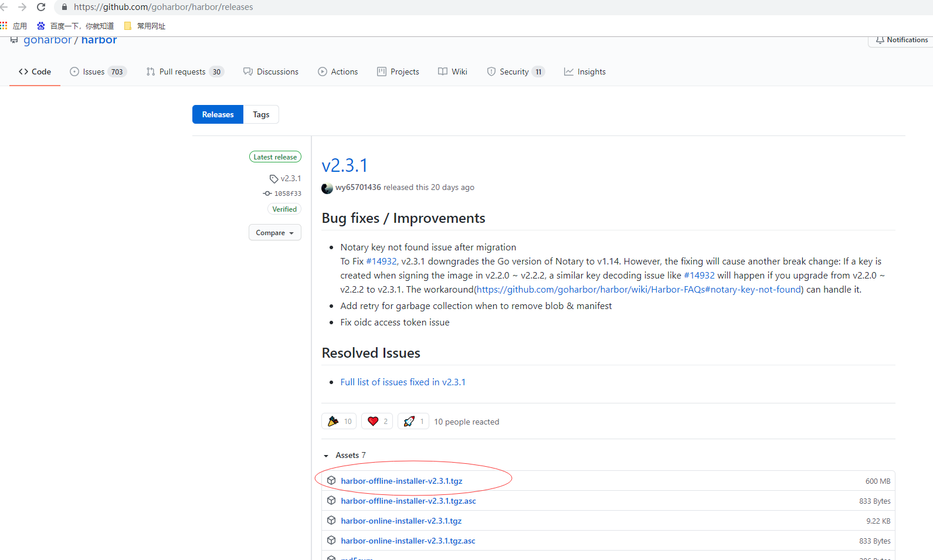Image resolution: width=933 pixels, height=560 pixels.
Task: Open the Code tab
Action: coord(35,72)
